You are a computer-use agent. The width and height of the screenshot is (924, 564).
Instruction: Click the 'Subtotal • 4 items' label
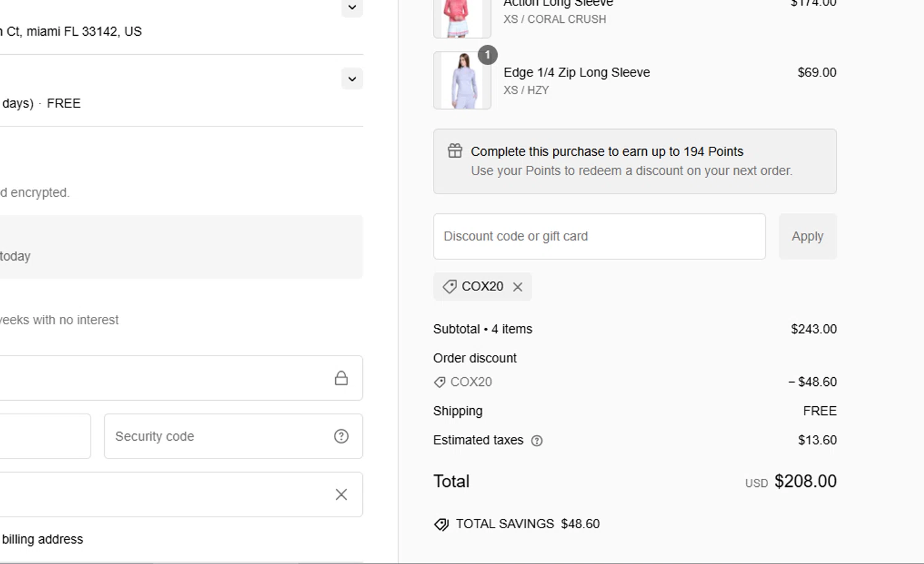tap(482, 329)
